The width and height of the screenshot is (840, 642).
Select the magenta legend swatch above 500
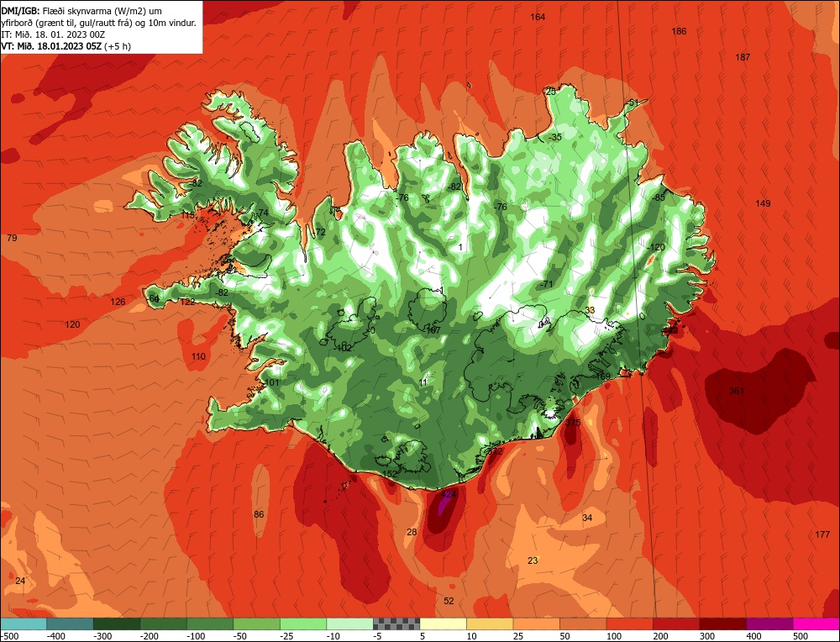coord(816,624)
